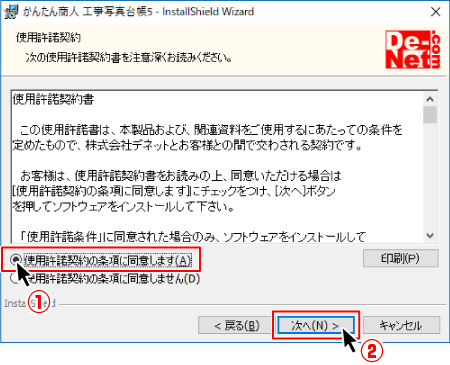Click the license text scrollbar up arrow
450x365 pixels.
[430, 99]
